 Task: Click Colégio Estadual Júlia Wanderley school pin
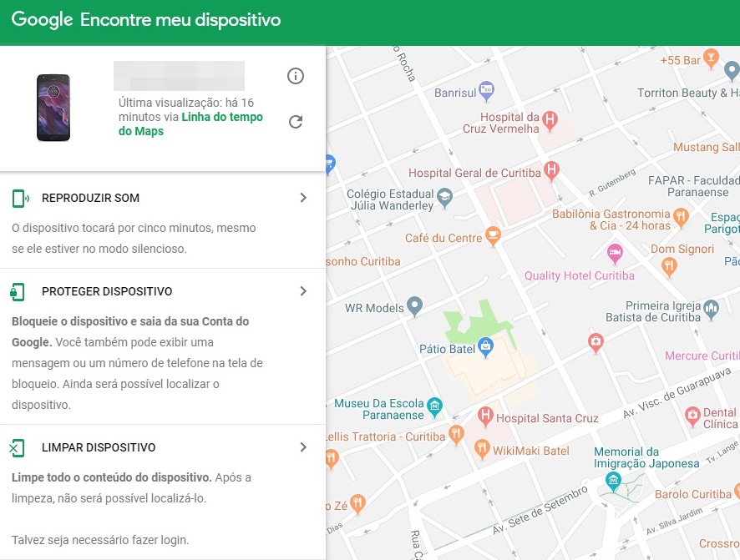coord(444,198)
